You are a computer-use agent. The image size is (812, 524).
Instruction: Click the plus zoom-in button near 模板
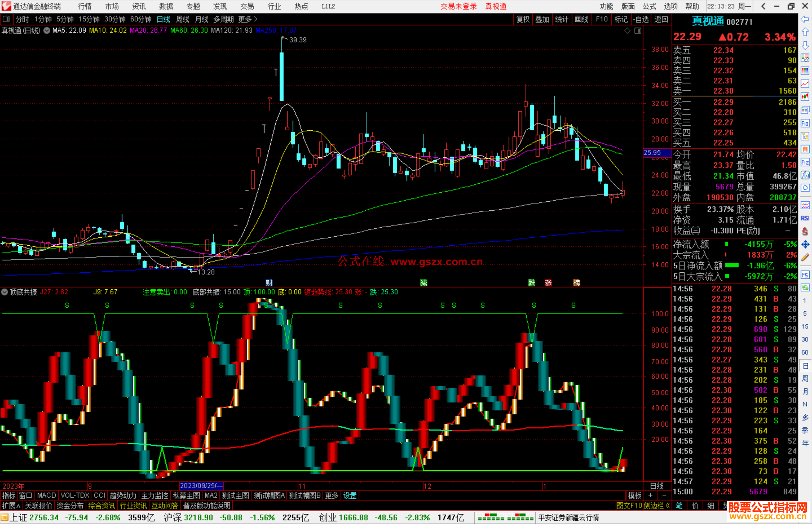650,495
